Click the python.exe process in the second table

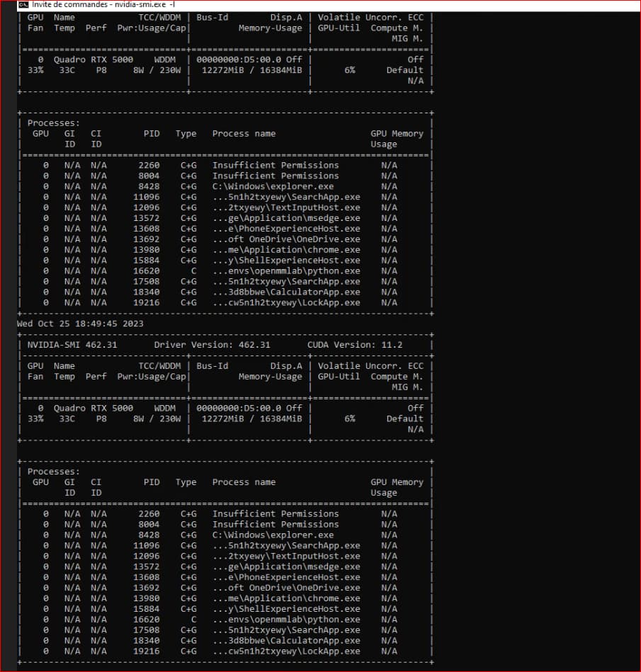pyautogui.click(x=285, y=620)
